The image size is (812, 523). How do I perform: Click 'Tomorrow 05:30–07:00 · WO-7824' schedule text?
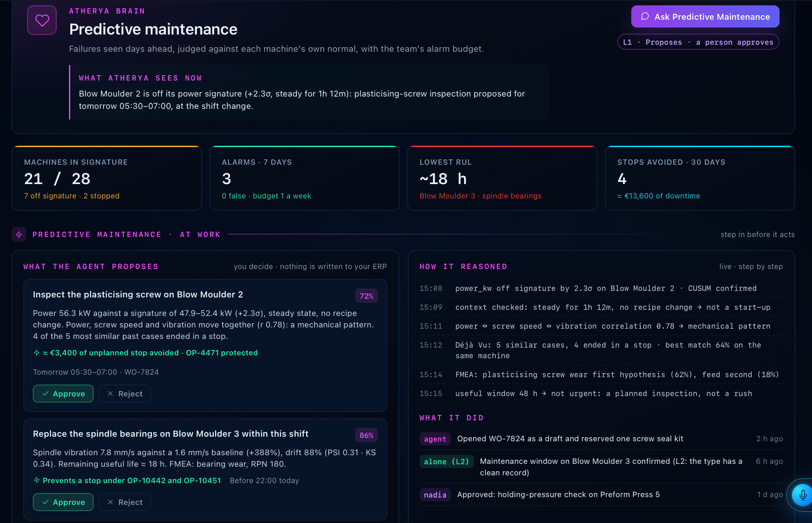click(x=96, y=372)
